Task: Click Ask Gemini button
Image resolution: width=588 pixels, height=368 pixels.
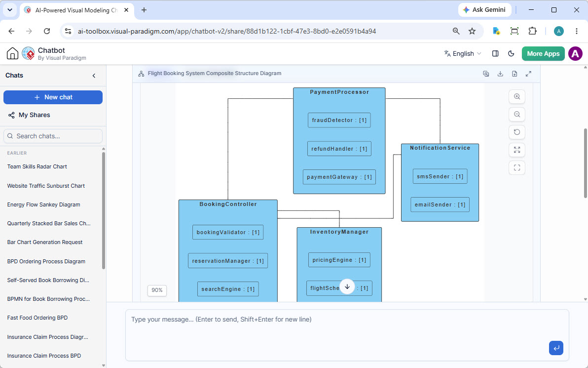Action: [484, 10]
